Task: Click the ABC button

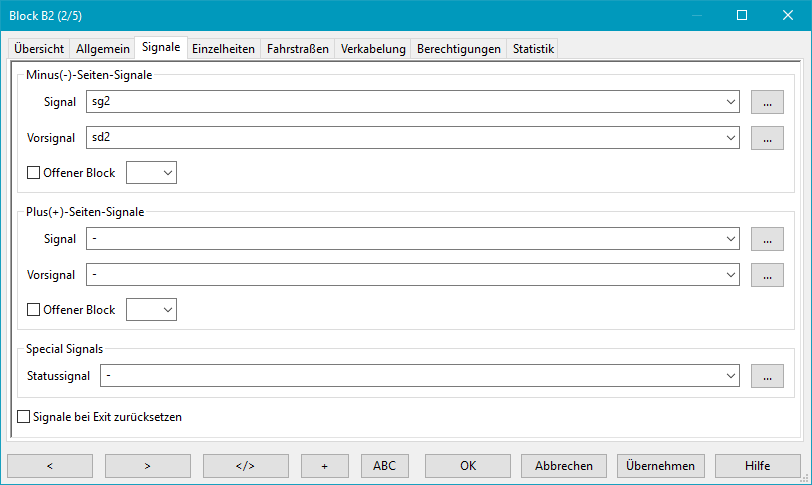Action: 384,466
